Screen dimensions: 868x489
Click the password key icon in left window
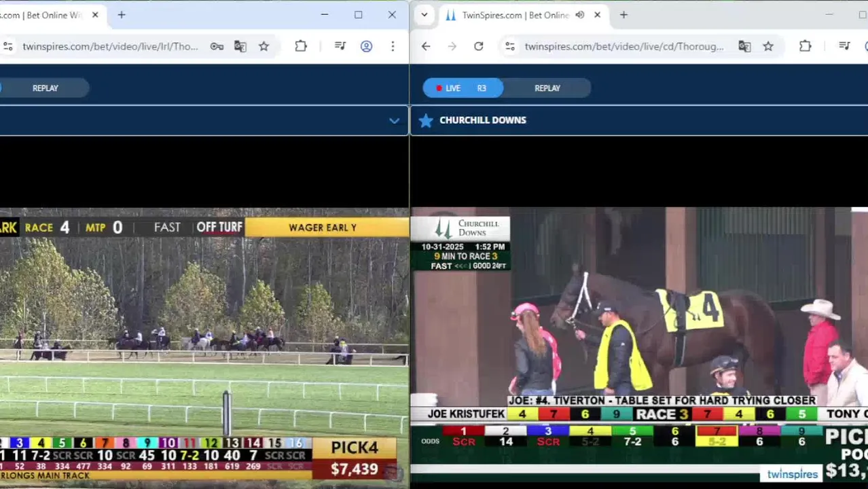pos(217,46)
